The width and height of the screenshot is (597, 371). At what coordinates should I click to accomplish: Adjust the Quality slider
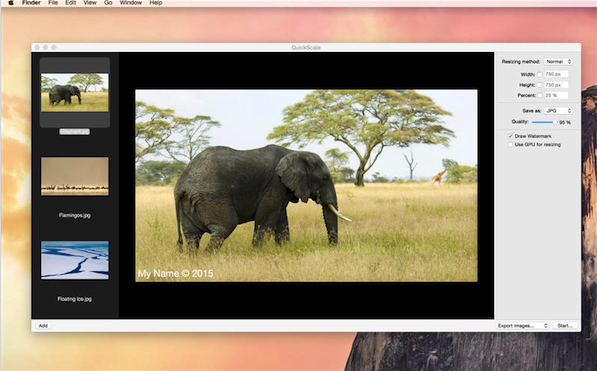544,122
